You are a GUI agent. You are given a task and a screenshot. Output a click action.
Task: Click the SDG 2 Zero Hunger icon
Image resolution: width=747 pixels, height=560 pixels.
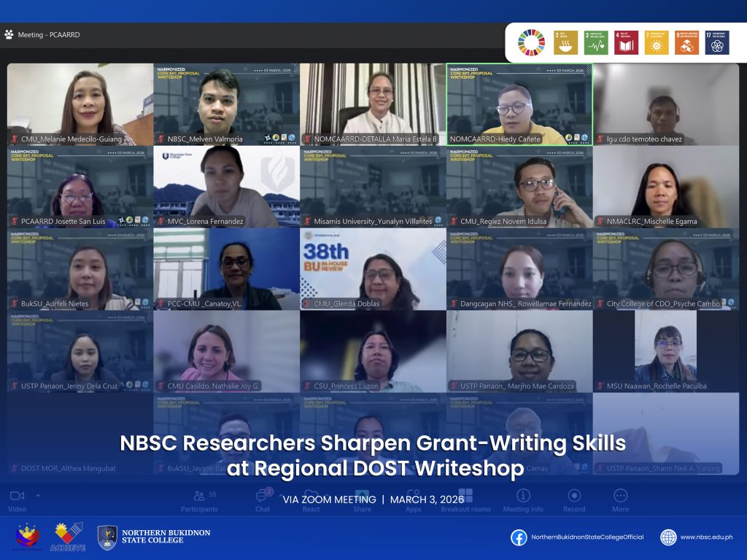tap(565, 42)
